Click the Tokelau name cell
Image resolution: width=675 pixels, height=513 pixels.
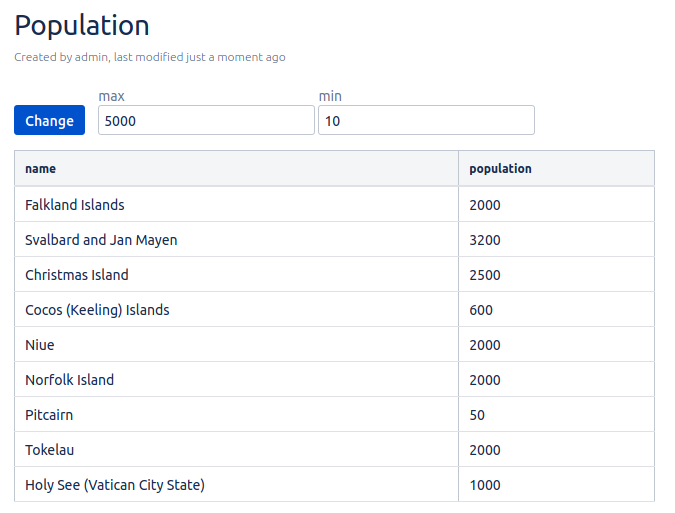50,450
